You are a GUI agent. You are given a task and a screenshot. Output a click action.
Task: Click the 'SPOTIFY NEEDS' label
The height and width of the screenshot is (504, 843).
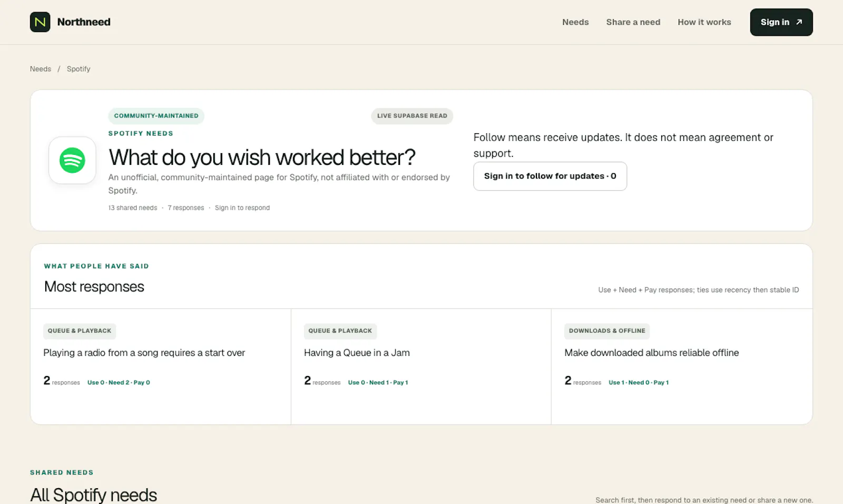[x=141, y=134]
